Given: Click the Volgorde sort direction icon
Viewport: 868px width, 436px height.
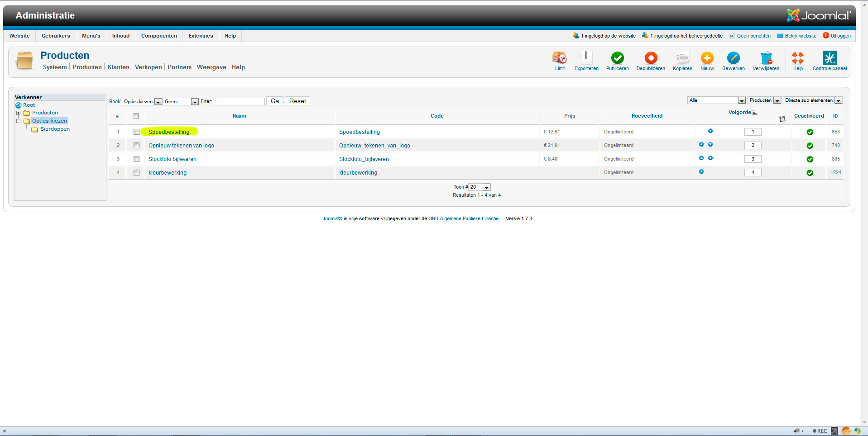Looking at the screenshot, I should pos(755,113).
